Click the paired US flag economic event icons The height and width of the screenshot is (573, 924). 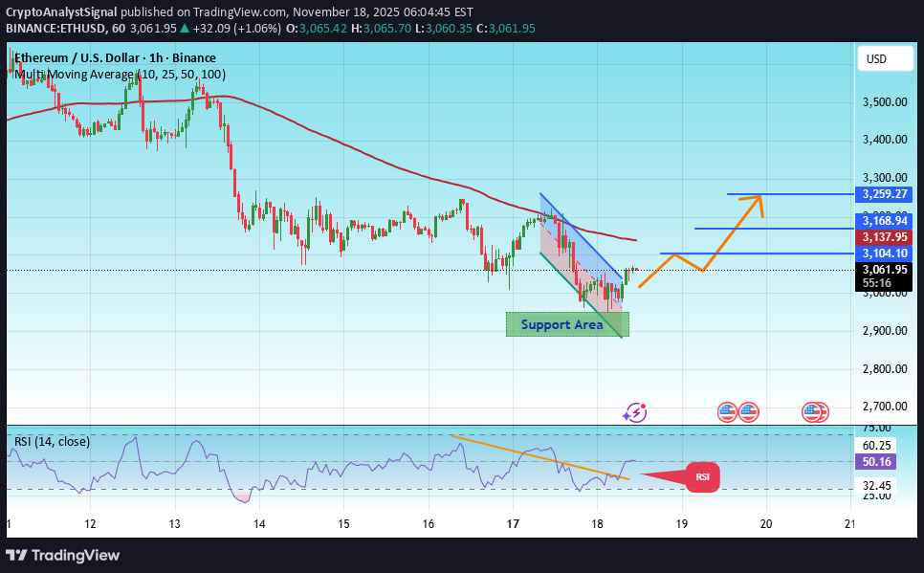click(x=737, y=411)
